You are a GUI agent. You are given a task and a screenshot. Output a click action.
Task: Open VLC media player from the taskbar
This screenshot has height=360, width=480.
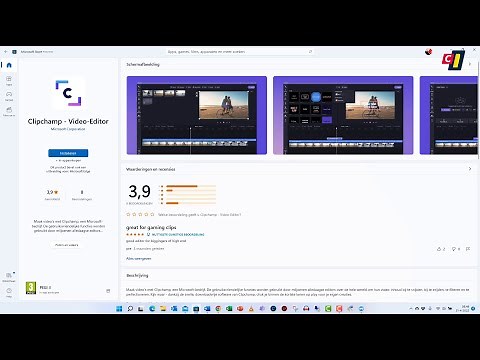coord(251,309)
